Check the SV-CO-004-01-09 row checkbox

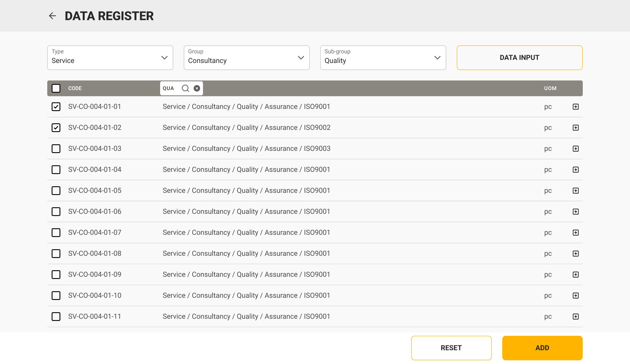[56, 274]
